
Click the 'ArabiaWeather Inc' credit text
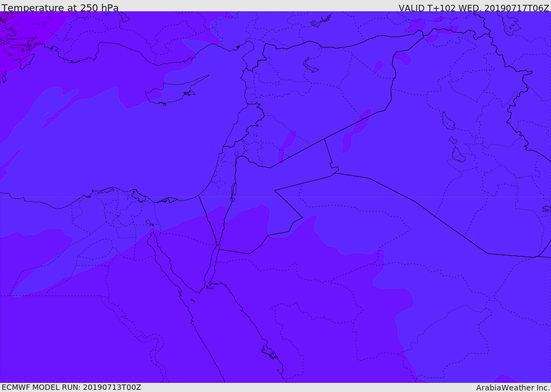pos(513,388)
